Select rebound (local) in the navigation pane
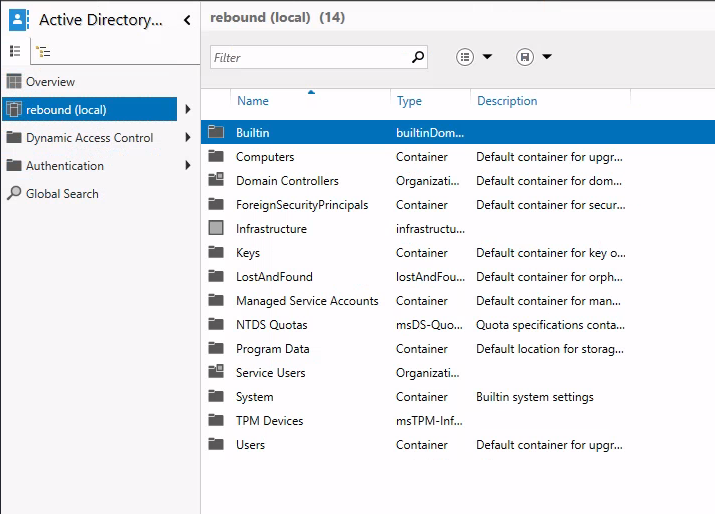This screenshot has width=715, height=514. (x=89, y=109)
